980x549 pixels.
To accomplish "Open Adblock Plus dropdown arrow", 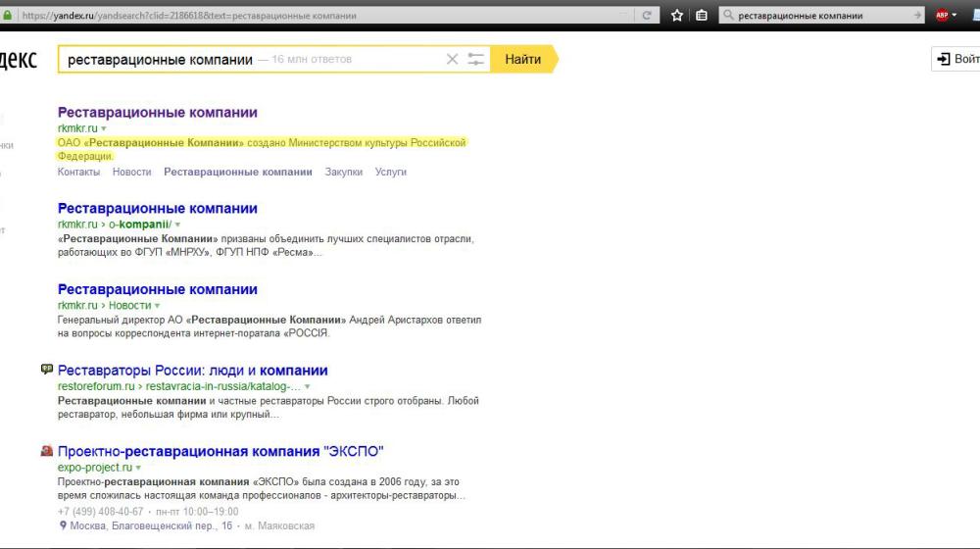I will [955, 15].
